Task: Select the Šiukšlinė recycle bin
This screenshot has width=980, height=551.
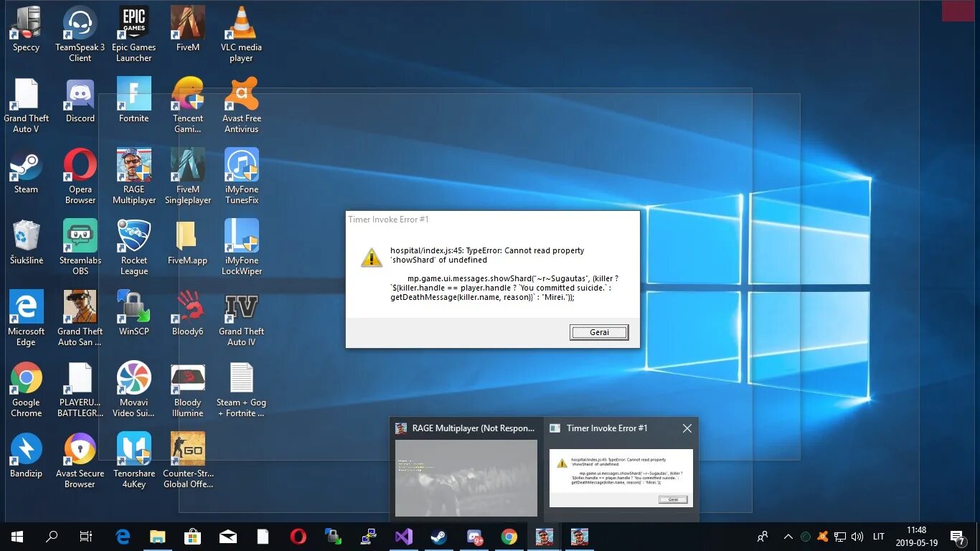Action: coord(26,242)
